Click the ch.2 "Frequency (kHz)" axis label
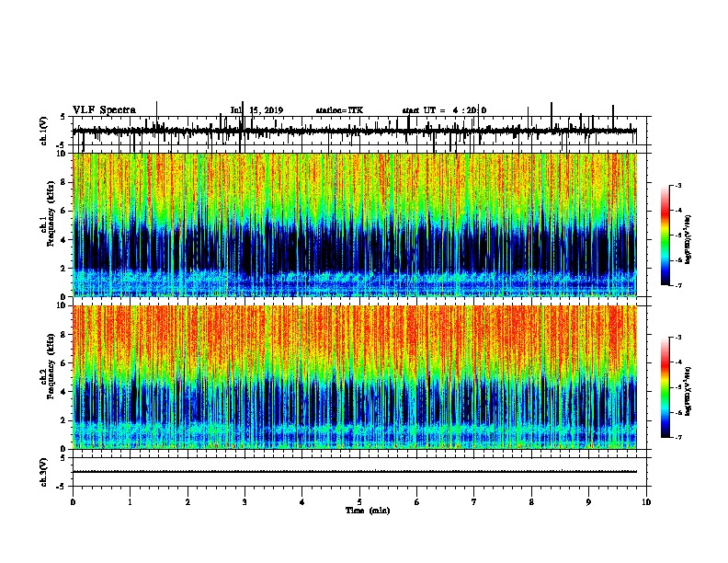 (51, 366)
